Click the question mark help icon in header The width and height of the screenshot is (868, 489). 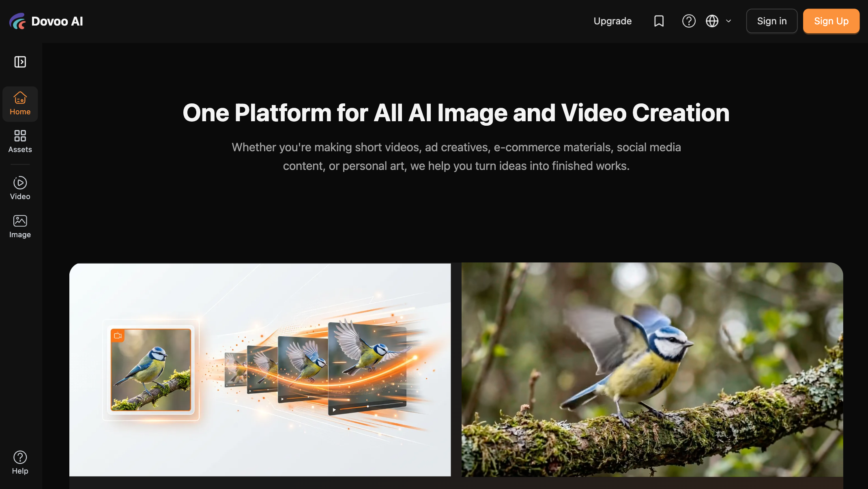(688, 21)
